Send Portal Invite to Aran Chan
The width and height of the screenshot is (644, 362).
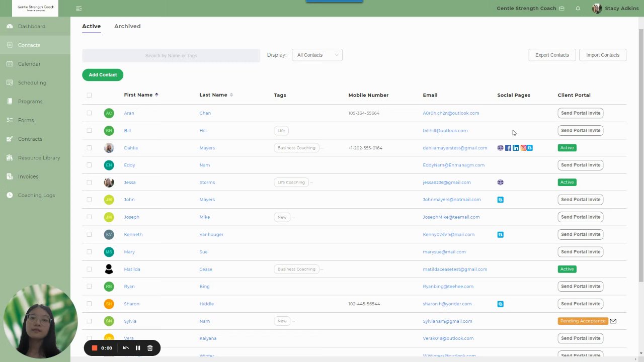point(581,113)
